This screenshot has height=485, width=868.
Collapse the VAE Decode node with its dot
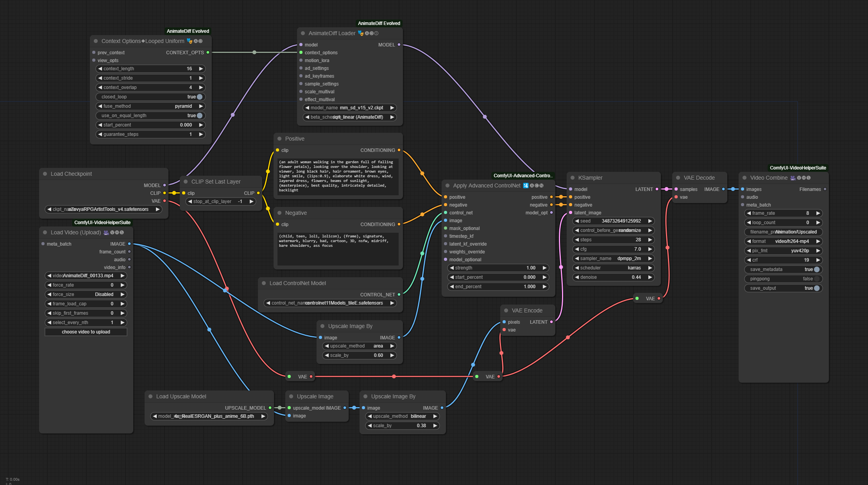[x=678, y=178]
